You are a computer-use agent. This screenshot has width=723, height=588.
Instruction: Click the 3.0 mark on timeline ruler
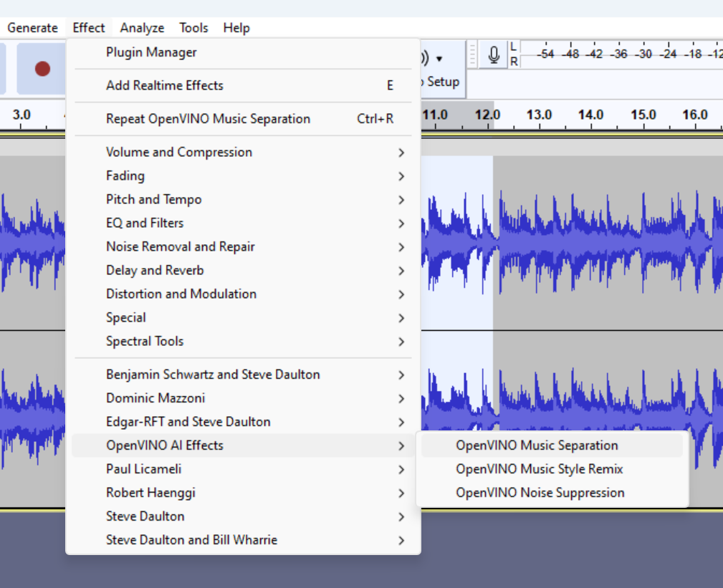[21, 115]
